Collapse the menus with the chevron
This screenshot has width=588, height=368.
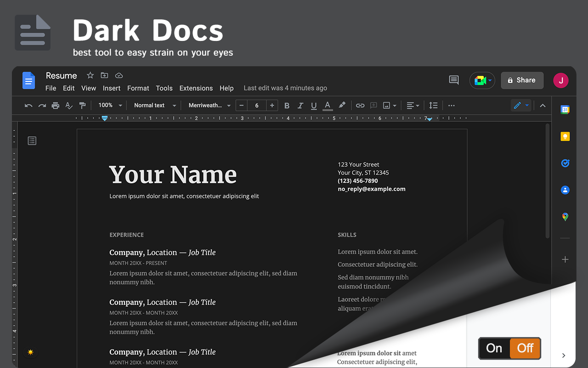pos(543,105)
